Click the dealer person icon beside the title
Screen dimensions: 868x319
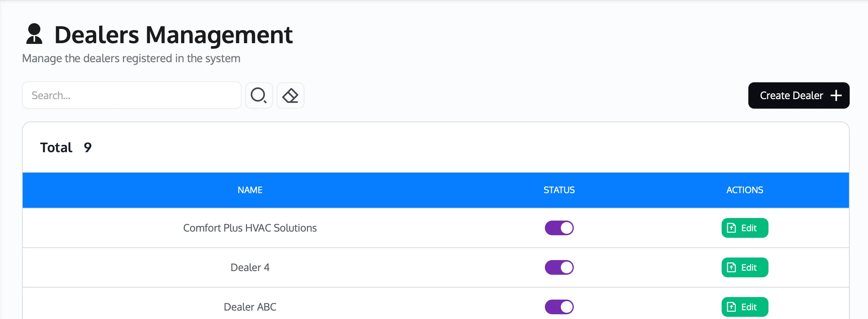pos(34,34)
